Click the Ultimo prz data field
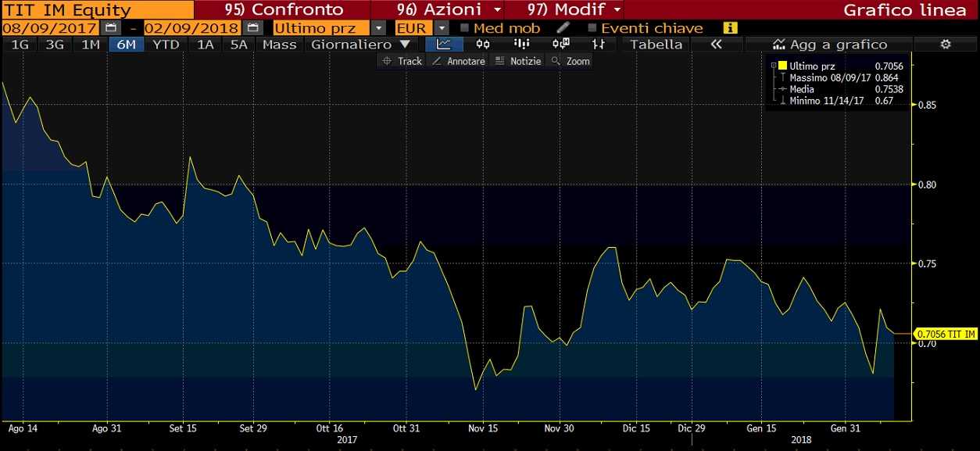This screenshot has width=980, height=451. pyautogui.click(x=321, y=27)
